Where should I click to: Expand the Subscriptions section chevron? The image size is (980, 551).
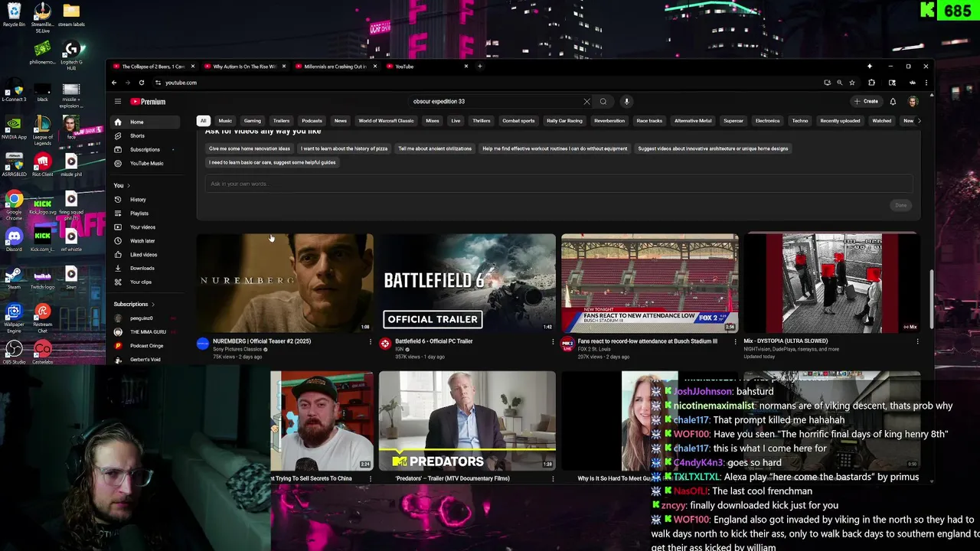click(152, 304)
